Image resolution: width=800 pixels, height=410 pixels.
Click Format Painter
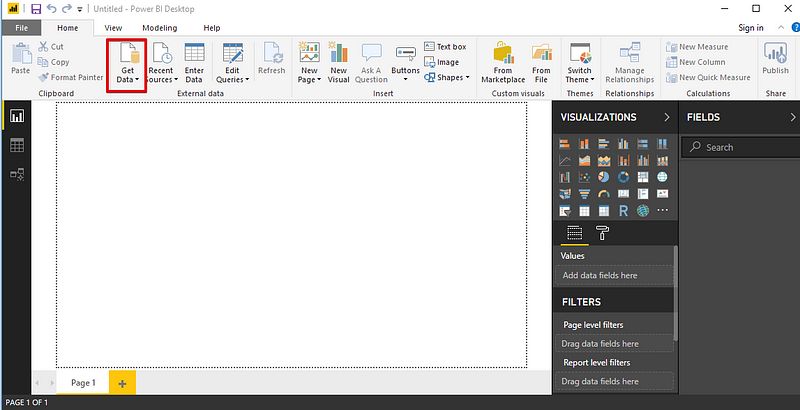[70, 78]
